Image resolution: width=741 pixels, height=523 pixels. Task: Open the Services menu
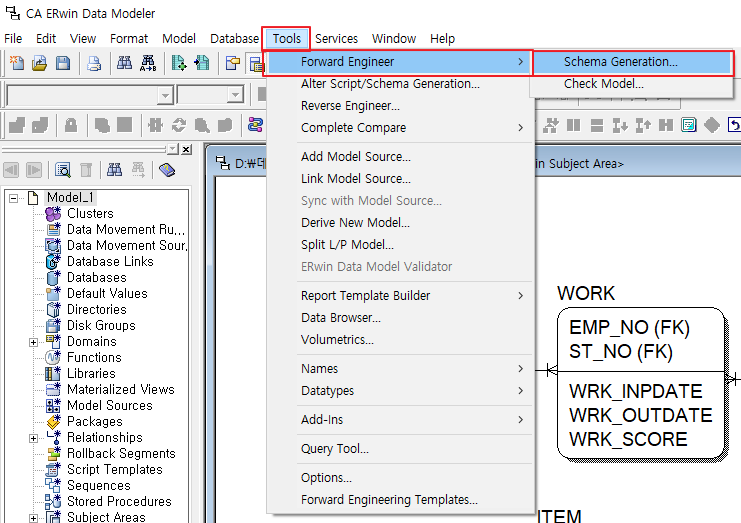[x=336, y=38]
